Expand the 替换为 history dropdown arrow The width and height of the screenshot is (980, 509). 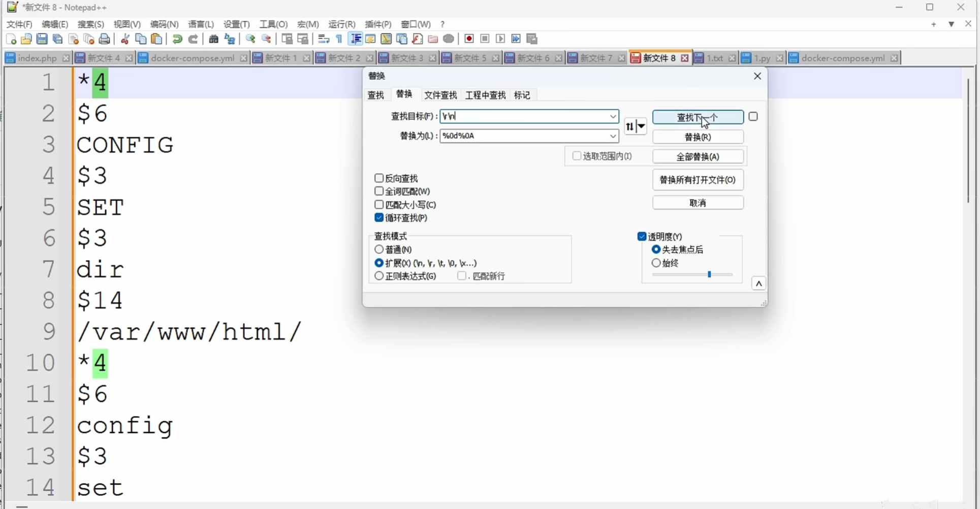click(x=613, y=136)
